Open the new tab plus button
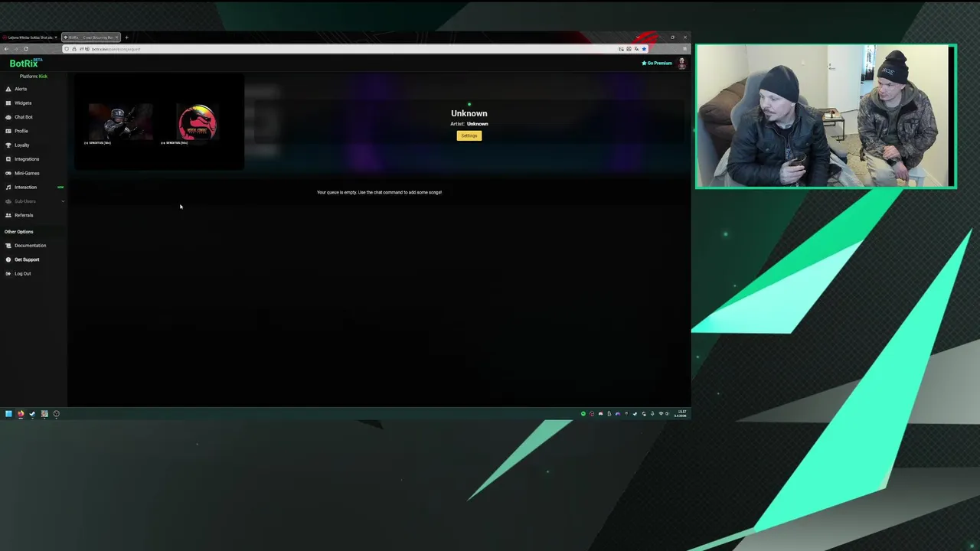Viewport: 980px width, 551px height. coord(127,37)
